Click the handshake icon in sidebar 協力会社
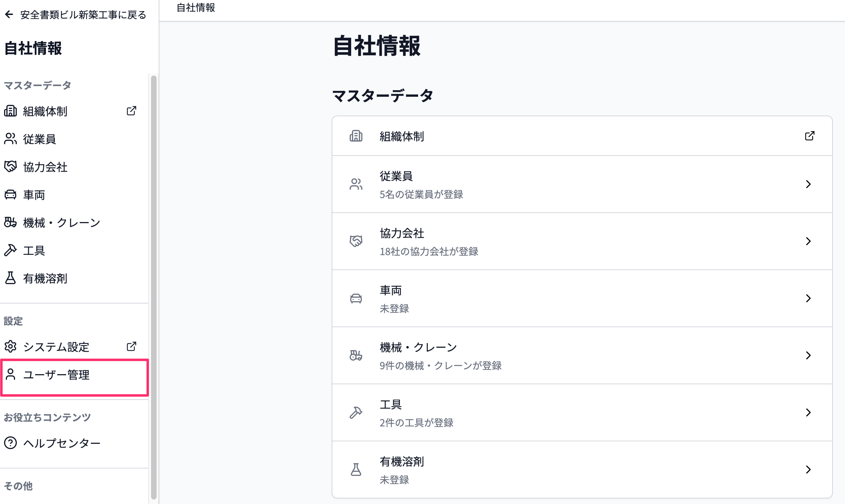 coord(10,167)
